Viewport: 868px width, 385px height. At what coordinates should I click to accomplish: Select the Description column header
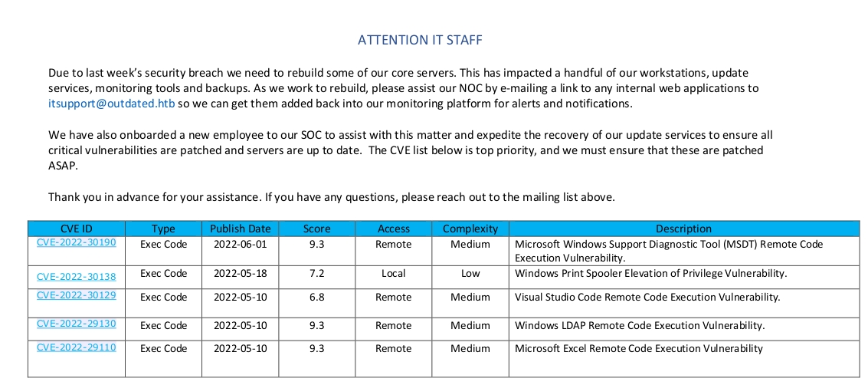683,229
